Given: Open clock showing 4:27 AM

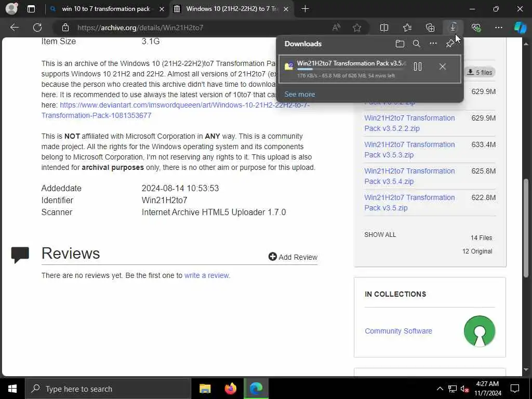Looking at the screenshot, I should (x=487, y=389).
